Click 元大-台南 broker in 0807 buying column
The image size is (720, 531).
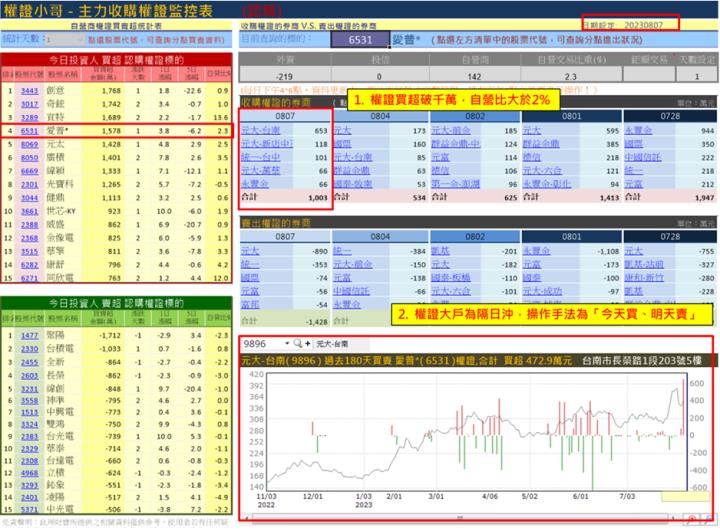tap(260, 130)
